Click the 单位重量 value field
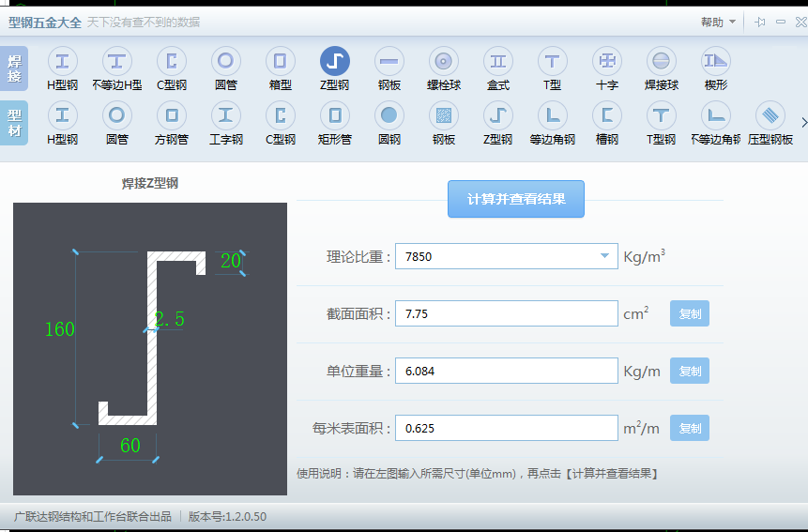This screenshot has width=808, height=532. click(507, 371)
